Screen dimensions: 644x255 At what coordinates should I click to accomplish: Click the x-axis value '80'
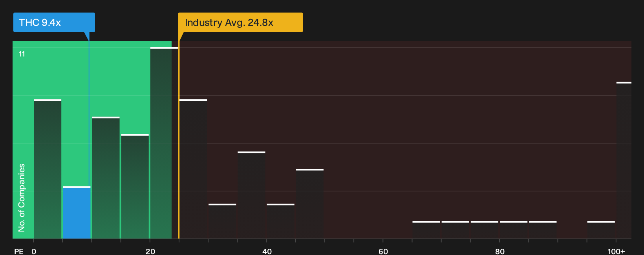[500, 251]
